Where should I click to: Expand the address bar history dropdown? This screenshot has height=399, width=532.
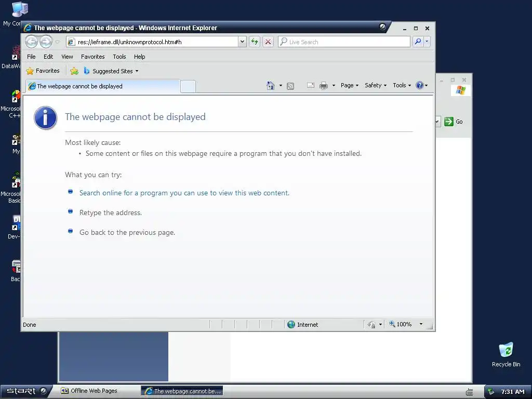[242, 42]
